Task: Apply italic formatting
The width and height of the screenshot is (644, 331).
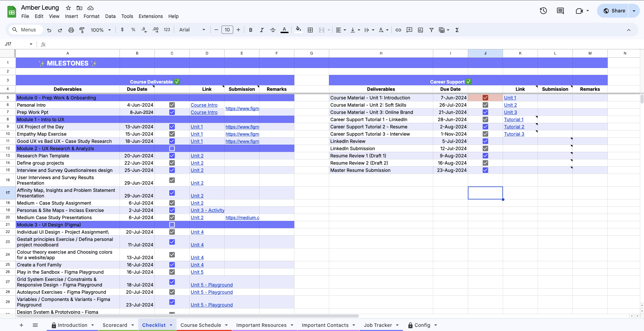Action: coord(262,30)
